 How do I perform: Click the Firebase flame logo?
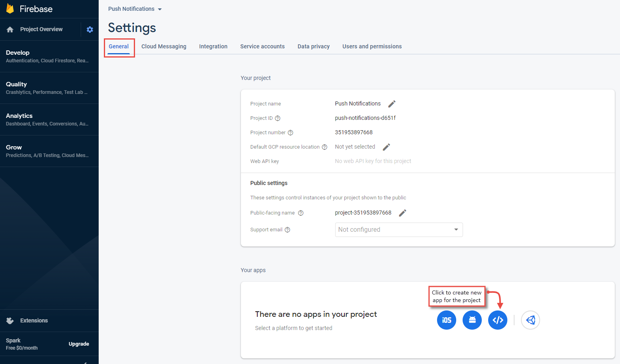tap(10, 9)
